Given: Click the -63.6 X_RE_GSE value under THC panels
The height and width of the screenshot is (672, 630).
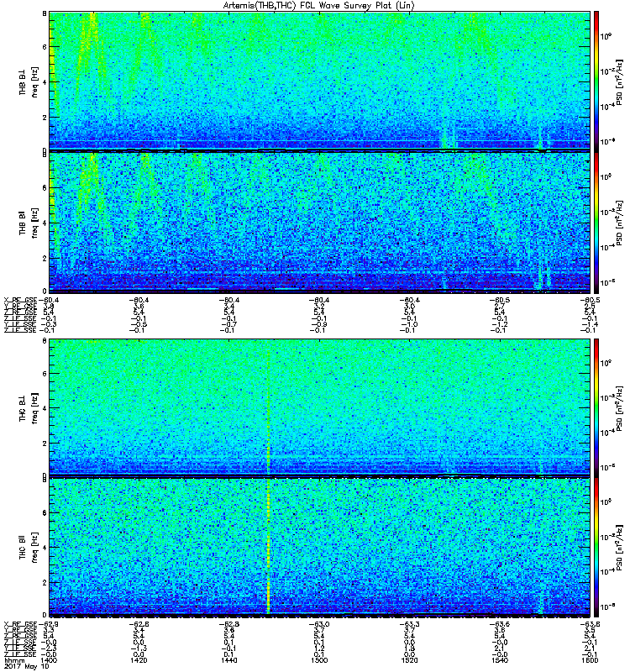Looking at the screenshot, I should (x=500, y=624).
